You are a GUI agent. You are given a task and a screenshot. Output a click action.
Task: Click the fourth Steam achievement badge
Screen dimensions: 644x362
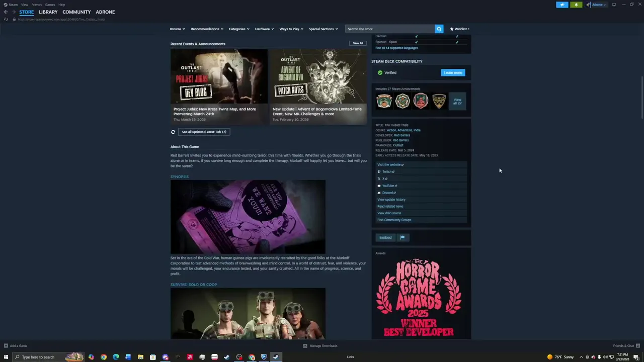click(439, 101)
